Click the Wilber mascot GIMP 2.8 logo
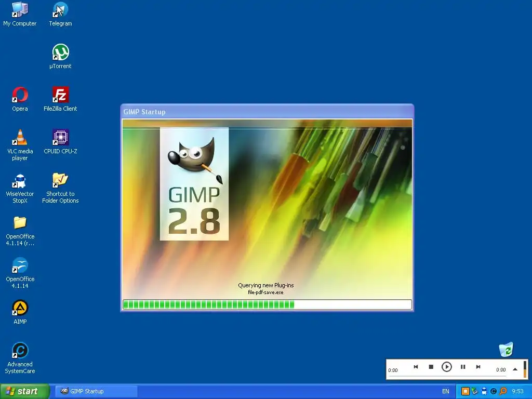Screen dimensions: 532x399 pos(194,184)
